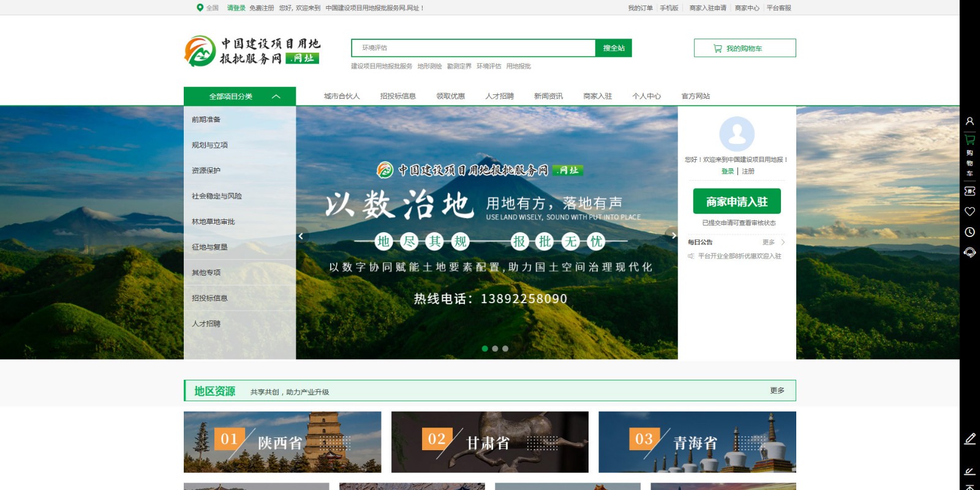This screenshot has height=490, width=980.
Task: Click the 登录 link under the avatar
Action: click(x=727, y=171)
